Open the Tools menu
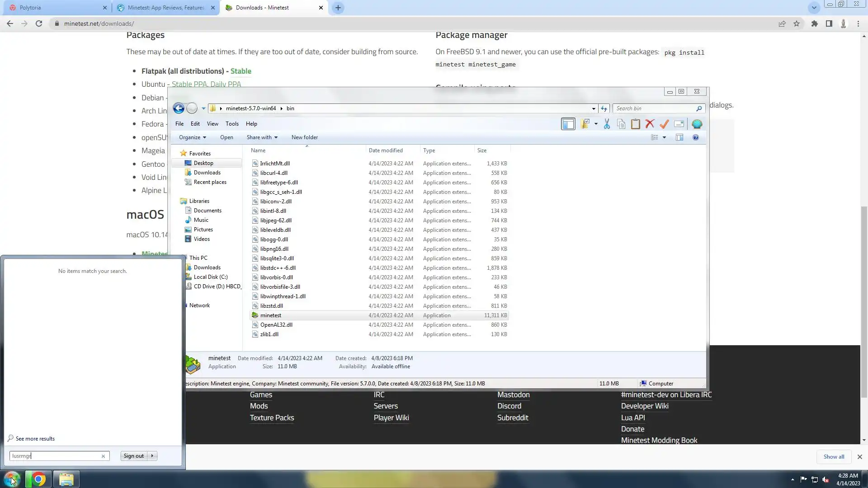This screenshot has height=488, width=868. (232, 124)
